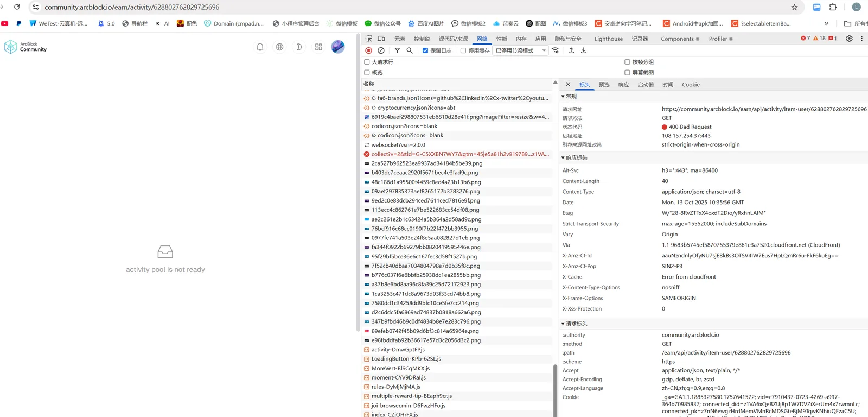Viewport: 868px width, 417px height.
Task: Open the language globe selector
Action: point(280,47)
